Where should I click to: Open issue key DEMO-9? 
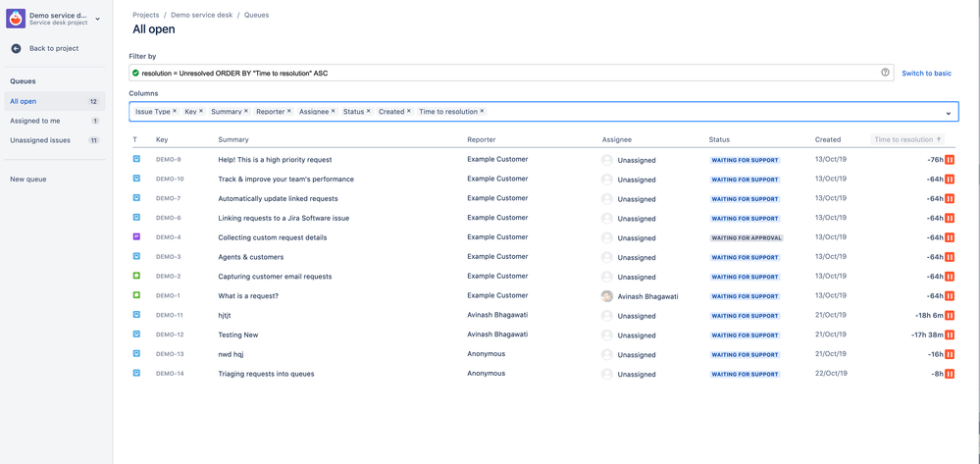(168, 160)
